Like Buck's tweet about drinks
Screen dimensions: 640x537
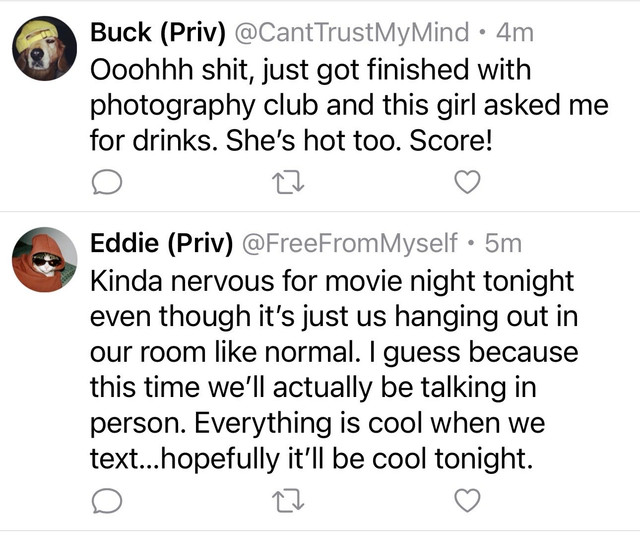tap(467, 182)
